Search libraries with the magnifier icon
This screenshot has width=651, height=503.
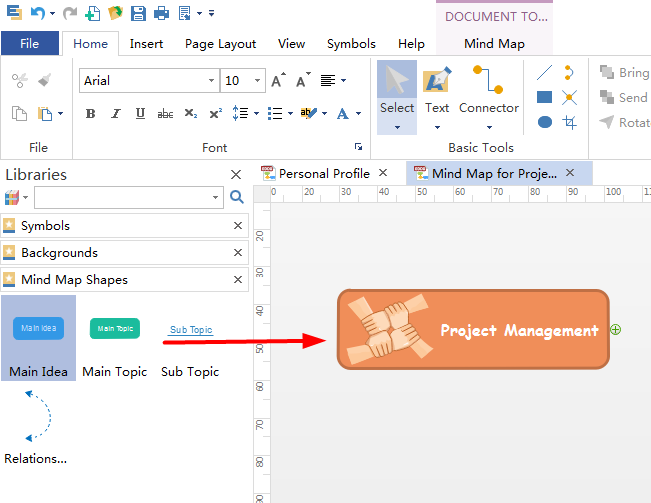pyautogui.click(x=237, y=197)
